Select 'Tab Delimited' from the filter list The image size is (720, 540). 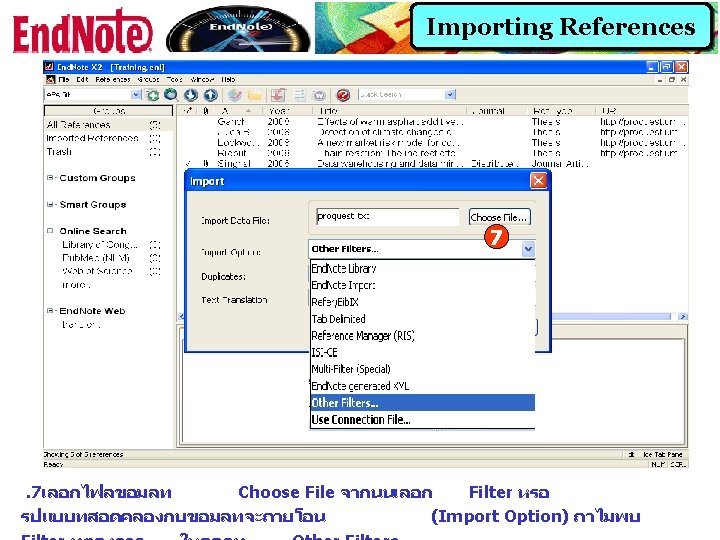[422, 319]
